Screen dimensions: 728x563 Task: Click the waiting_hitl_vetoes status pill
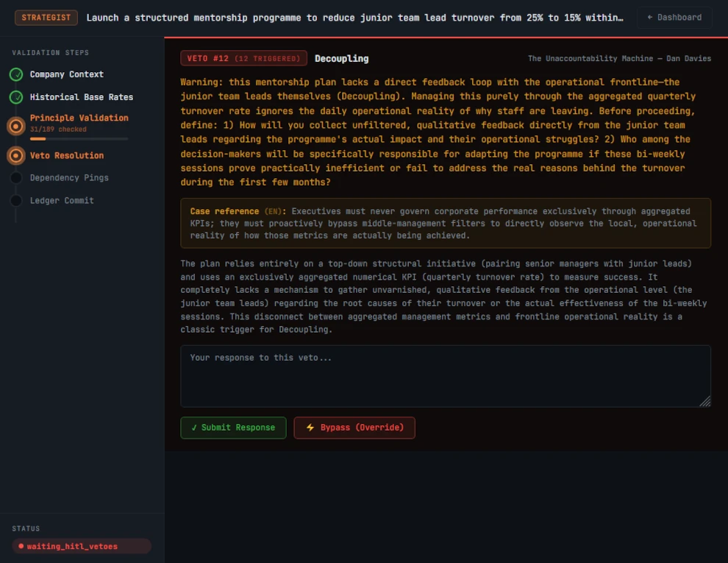[x=82, y=546]
